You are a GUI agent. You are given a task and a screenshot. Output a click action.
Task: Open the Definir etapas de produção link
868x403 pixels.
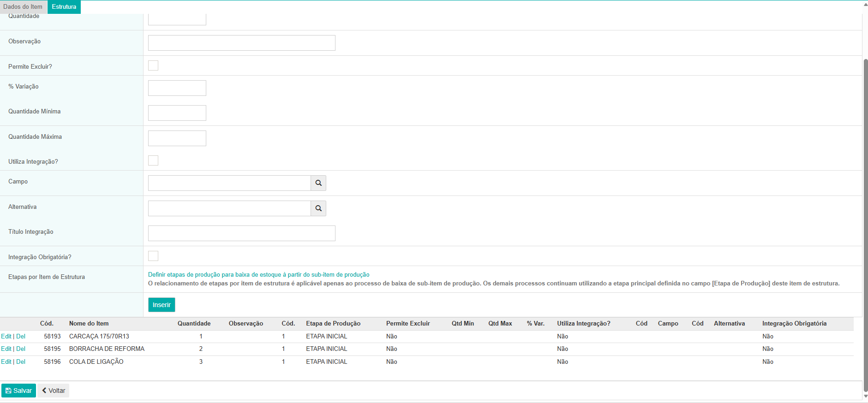258,275
